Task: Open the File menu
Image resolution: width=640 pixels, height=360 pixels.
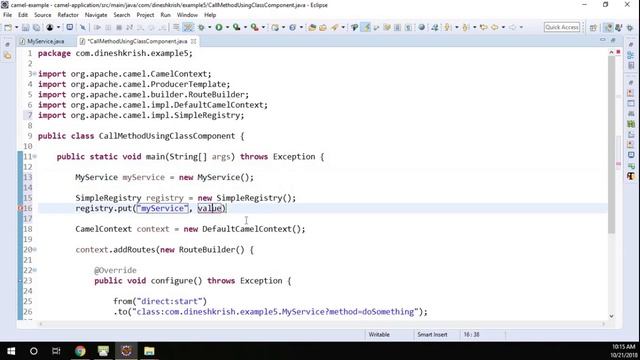Action: click(x=7, y=15)
